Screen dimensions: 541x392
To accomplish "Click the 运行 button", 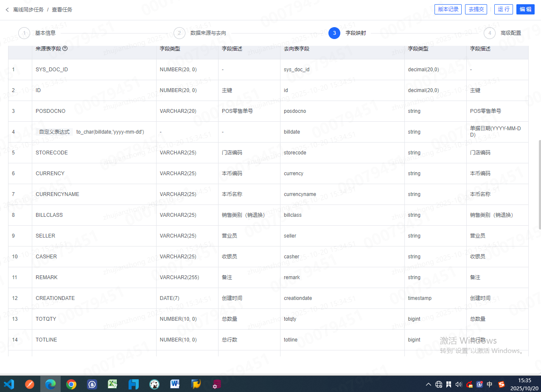I will [504, 9].
